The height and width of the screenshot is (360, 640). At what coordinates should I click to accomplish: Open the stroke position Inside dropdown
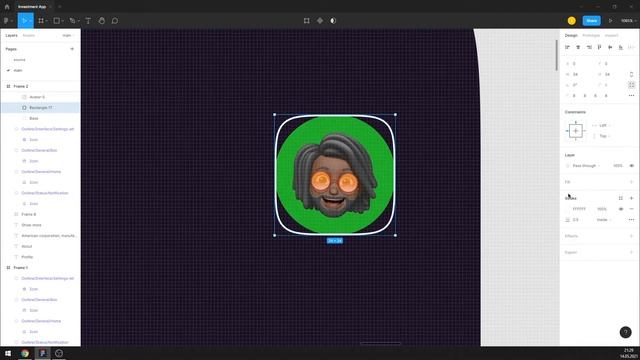[x=604, y=220]
